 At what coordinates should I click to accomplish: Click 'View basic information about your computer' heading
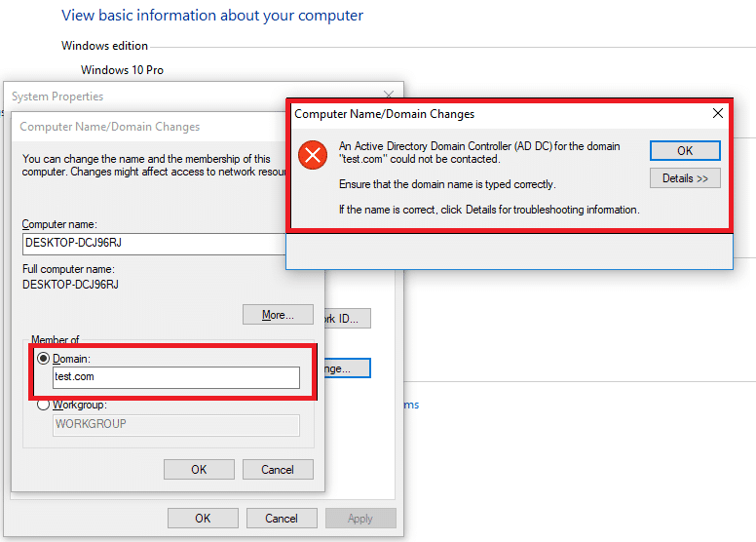click(x=212, y=16)
